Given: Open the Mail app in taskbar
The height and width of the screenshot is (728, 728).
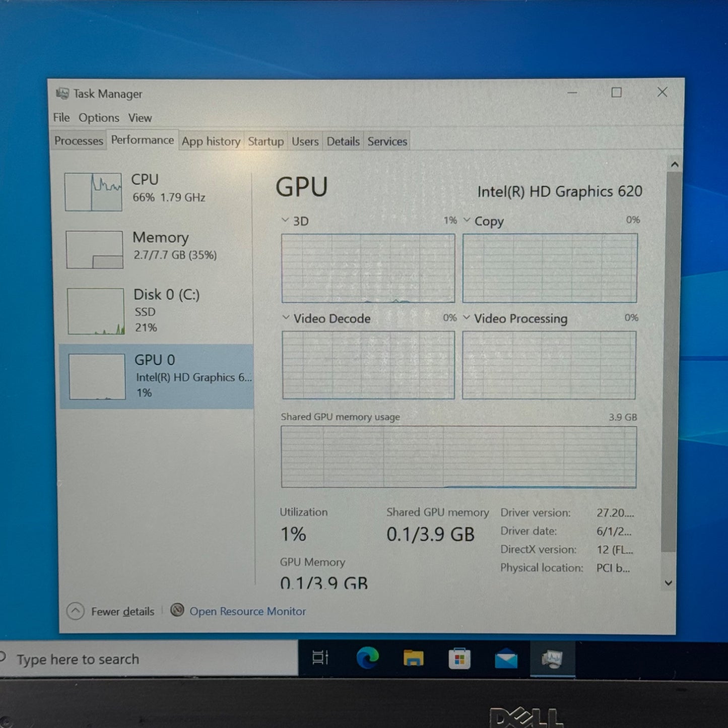Looking at the screenshot, I should pos(506,658).
